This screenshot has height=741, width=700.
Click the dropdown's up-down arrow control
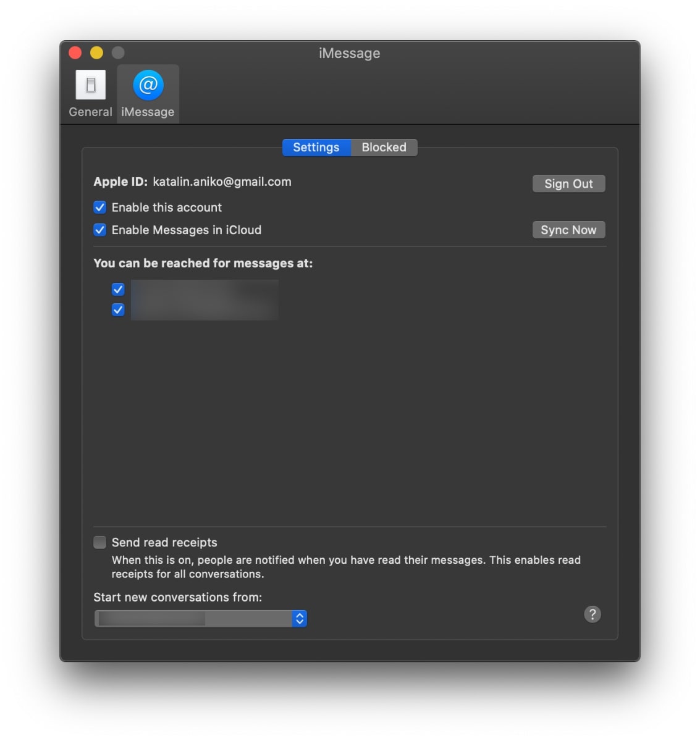click(x=299, y=618)
